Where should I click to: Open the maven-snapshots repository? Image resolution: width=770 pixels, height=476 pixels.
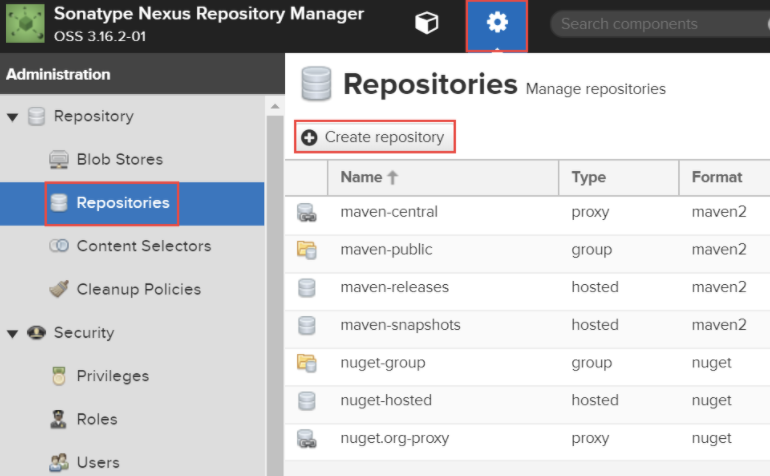(400, 325)
